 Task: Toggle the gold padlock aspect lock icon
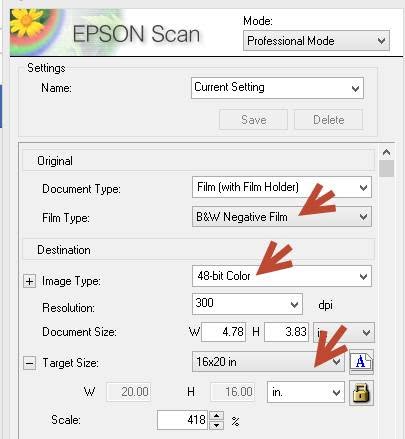tap(361, 393)
